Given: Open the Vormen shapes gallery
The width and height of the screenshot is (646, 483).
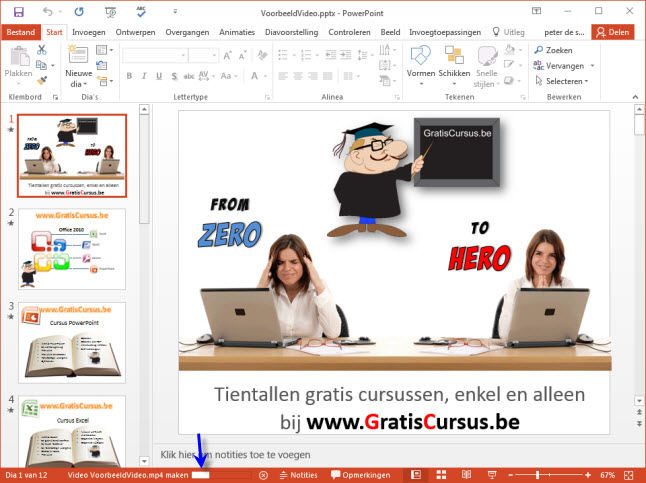Looking at the screenshot, I should coord(421,66).
